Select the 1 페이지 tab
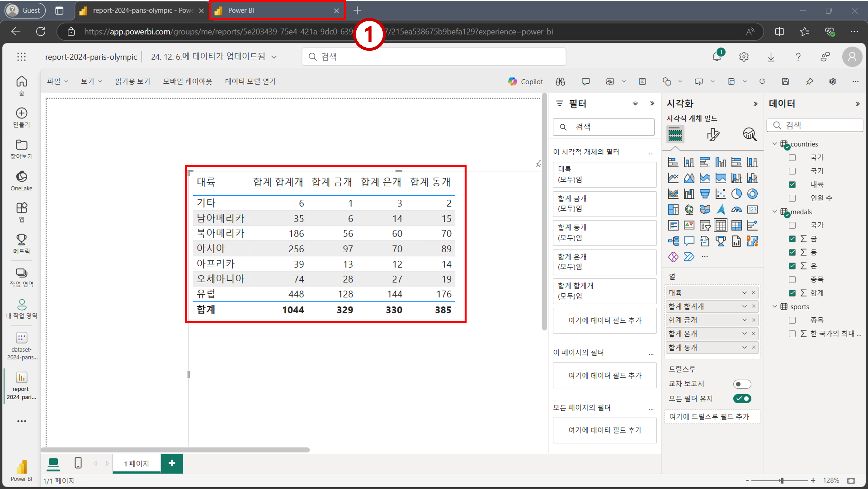Screen dimensions: 868x489 pyautogui.click(x=137, y=463)
